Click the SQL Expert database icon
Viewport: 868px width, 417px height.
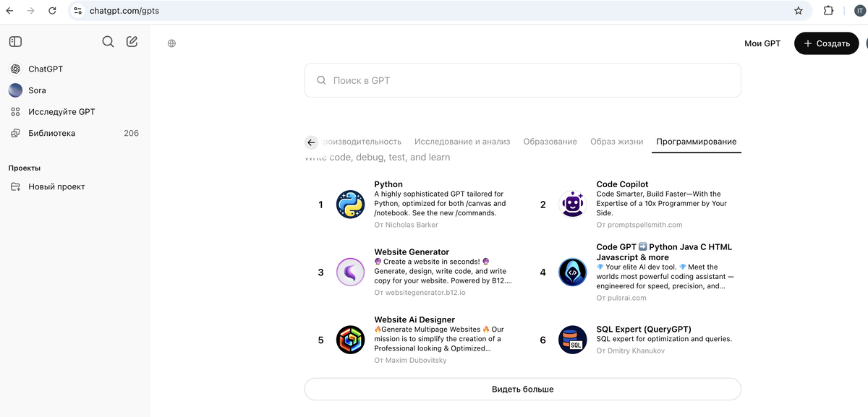[573, 340]
